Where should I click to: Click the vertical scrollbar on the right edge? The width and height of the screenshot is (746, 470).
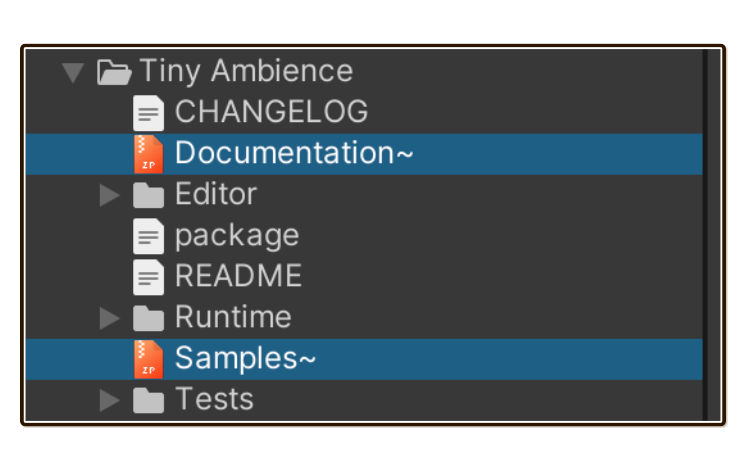[x=705, y=235]
